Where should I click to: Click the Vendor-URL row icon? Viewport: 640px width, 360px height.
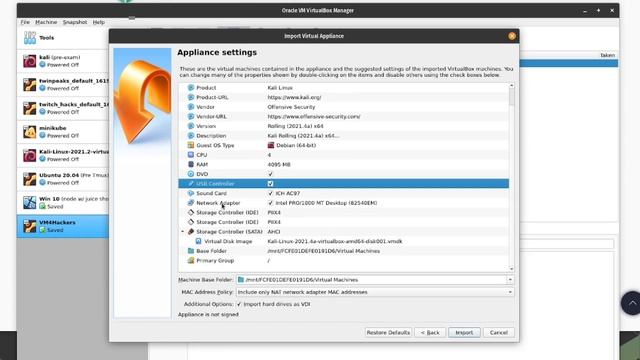point(191,116)
